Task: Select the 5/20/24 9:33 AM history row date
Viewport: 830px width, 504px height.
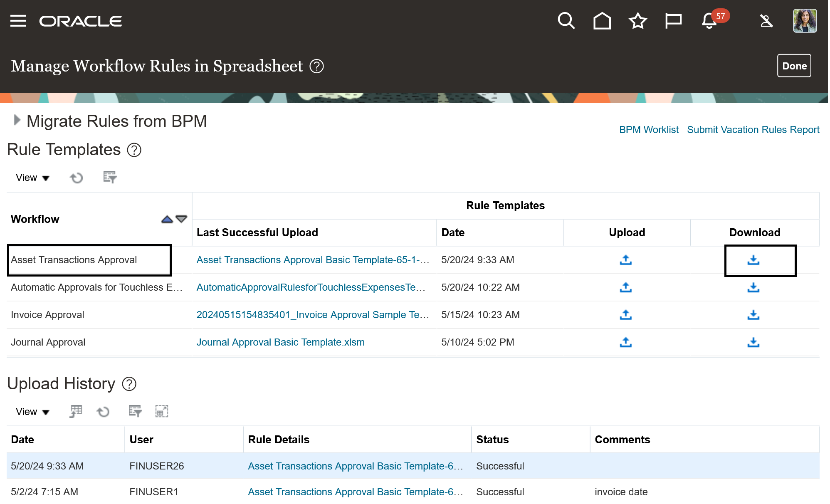Action: coord(47,466)
